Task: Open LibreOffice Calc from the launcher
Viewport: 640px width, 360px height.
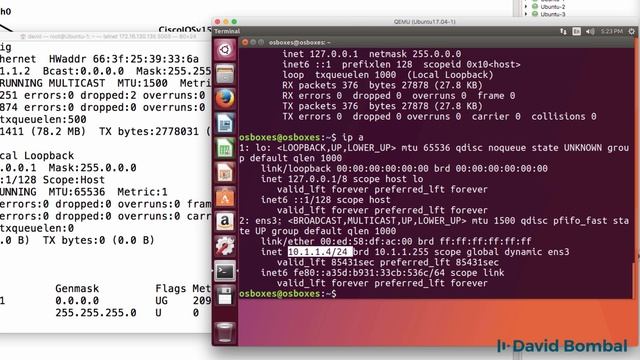Action: (x=225, y=148)
